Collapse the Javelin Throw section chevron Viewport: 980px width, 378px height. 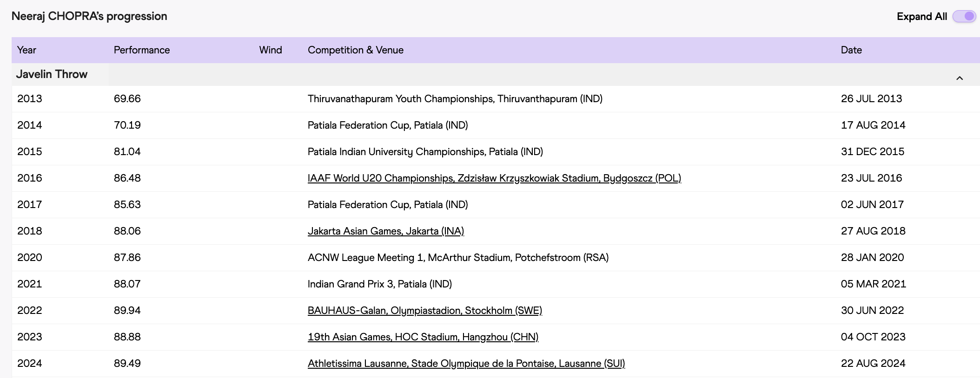coord(960,78)
